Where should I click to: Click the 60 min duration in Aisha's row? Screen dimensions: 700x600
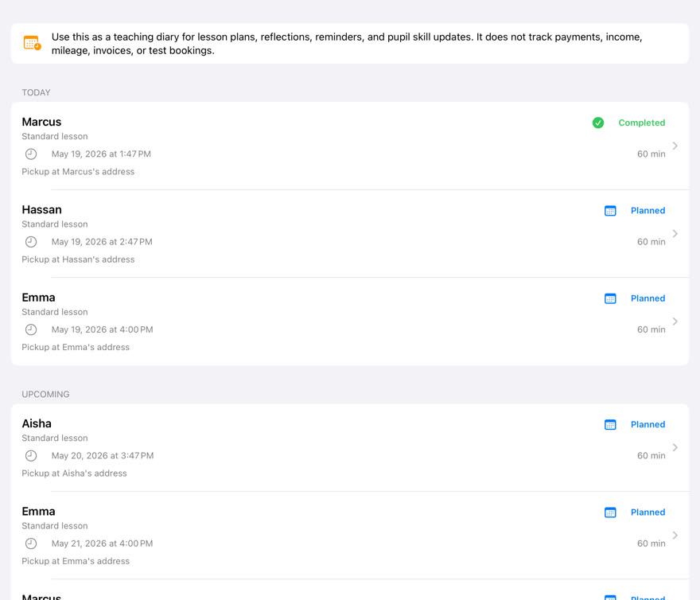pyautogui.click(x=651, y=456)
